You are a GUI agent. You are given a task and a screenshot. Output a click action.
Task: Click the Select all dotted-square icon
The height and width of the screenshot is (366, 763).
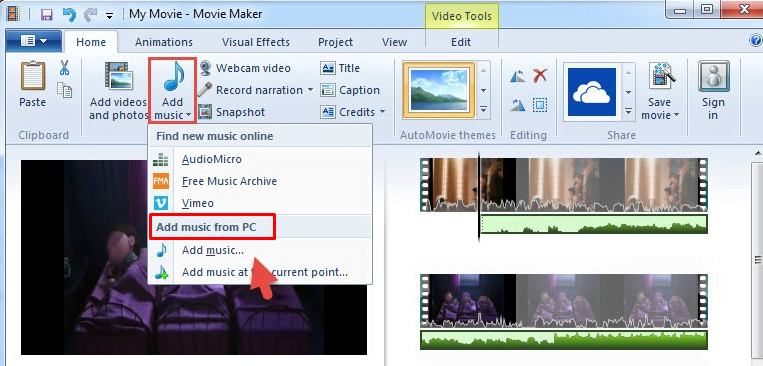pyautogui.click(x=540, y=105)
